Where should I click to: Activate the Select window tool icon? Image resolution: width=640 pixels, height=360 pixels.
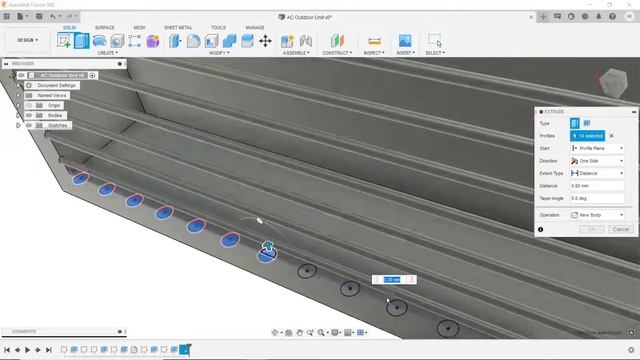(435, 40)
